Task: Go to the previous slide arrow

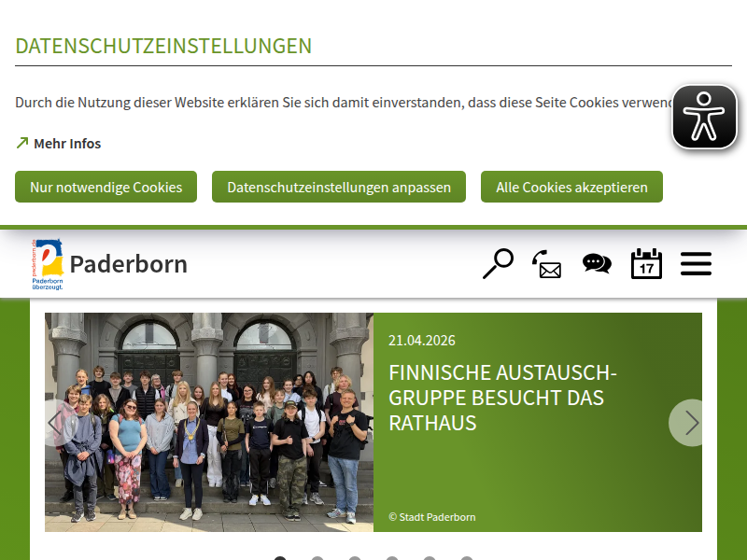Action: tap(59, 423)
